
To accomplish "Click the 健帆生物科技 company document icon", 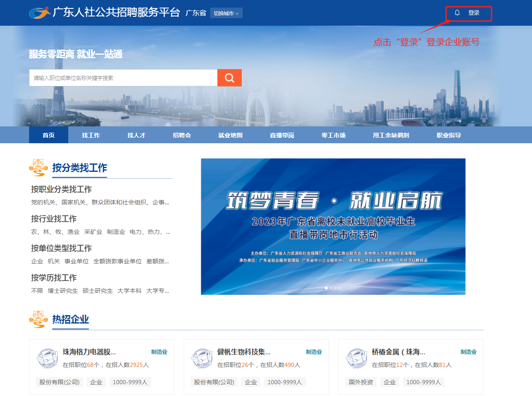I will pos(201,359).
